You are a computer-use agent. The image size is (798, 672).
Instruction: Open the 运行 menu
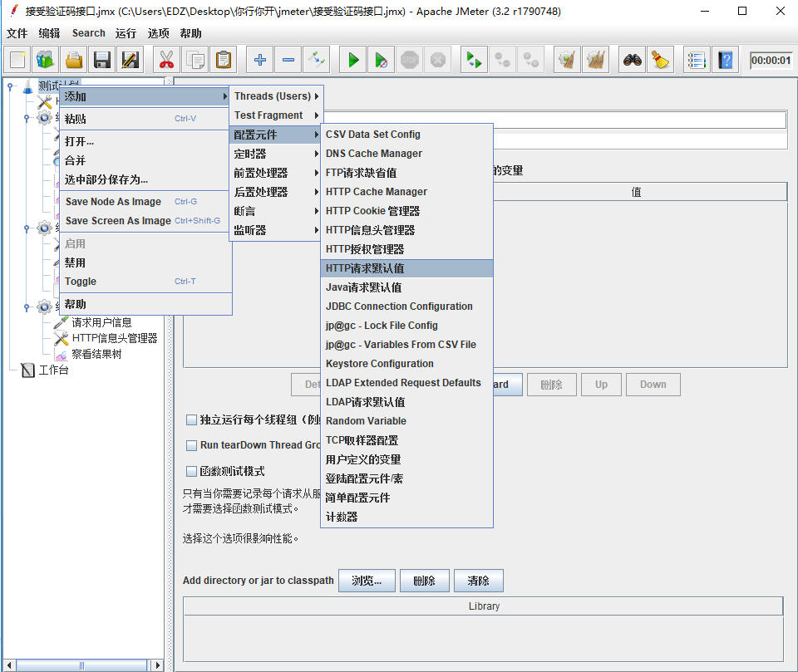pyautogui.click(x=126, y=33)
